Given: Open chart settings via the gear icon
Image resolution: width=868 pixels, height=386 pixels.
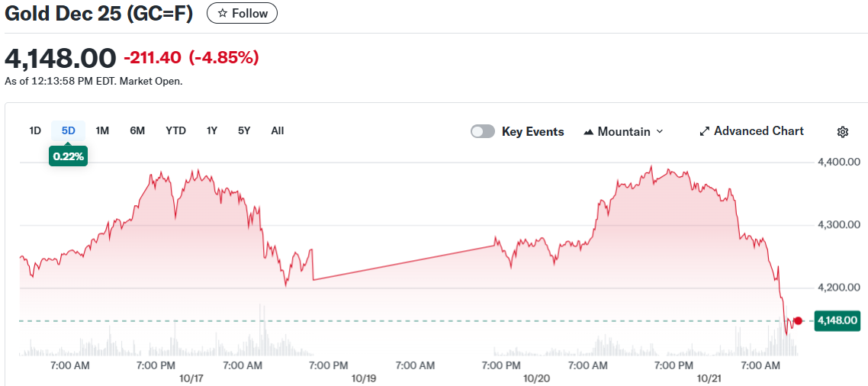Looking at the screenshot, I should (842, 132).
